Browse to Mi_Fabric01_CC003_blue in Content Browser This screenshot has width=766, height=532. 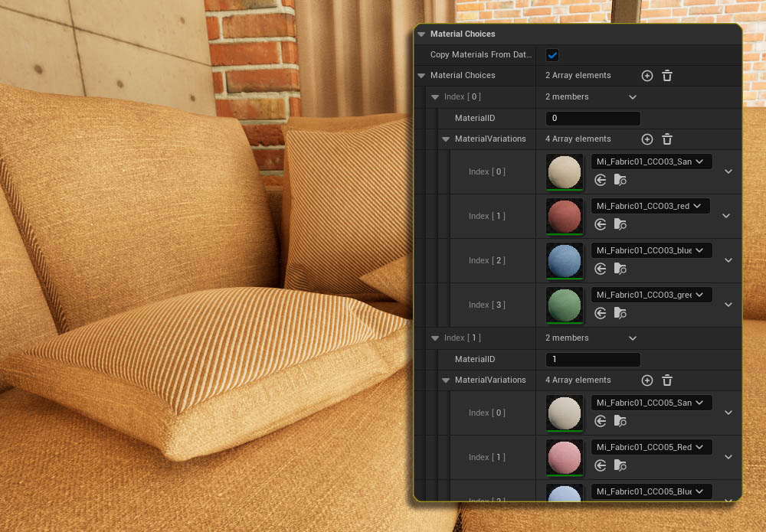click(620, 269)
